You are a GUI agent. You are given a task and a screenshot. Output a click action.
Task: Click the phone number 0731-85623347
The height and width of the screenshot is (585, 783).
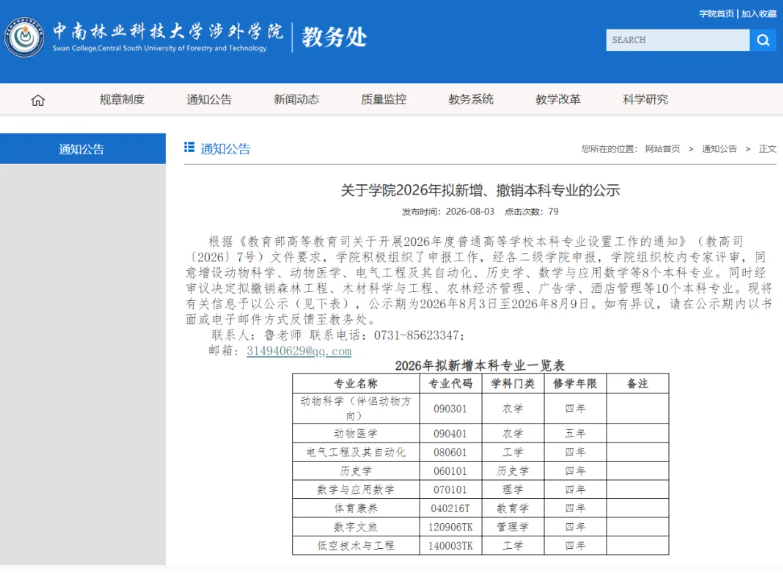pyautogui.click(x=416, y=335)
